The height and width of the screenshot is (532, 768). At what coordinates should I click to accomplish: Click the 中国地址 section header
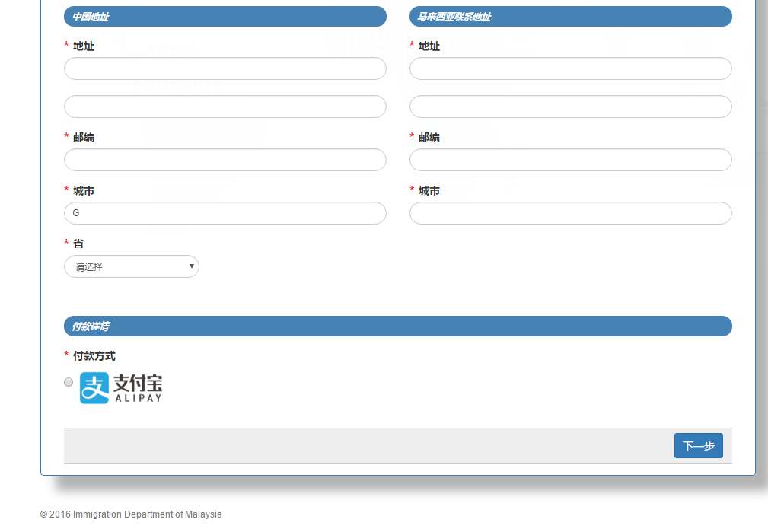click(225, 17)
